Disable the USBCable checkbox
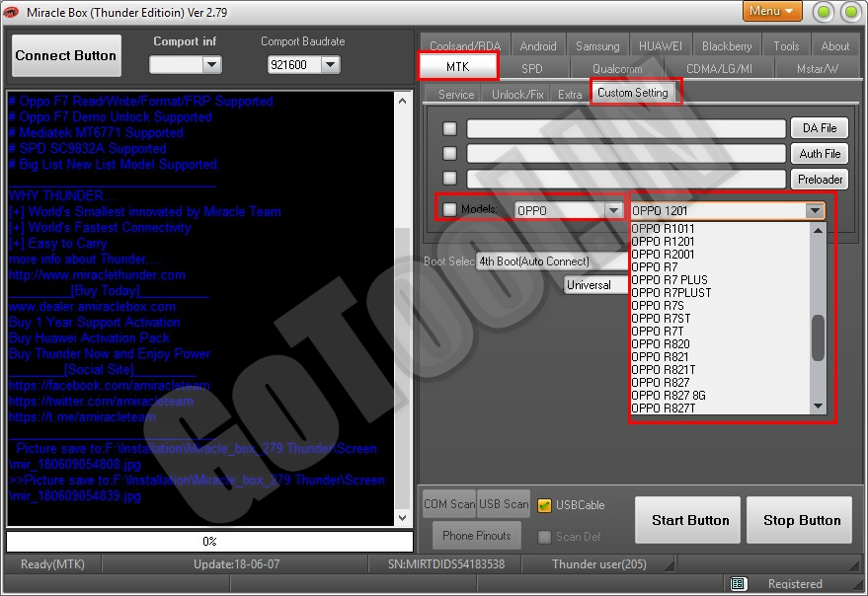The width and height of the screenshot is (868, 596). tap(544, 505)
